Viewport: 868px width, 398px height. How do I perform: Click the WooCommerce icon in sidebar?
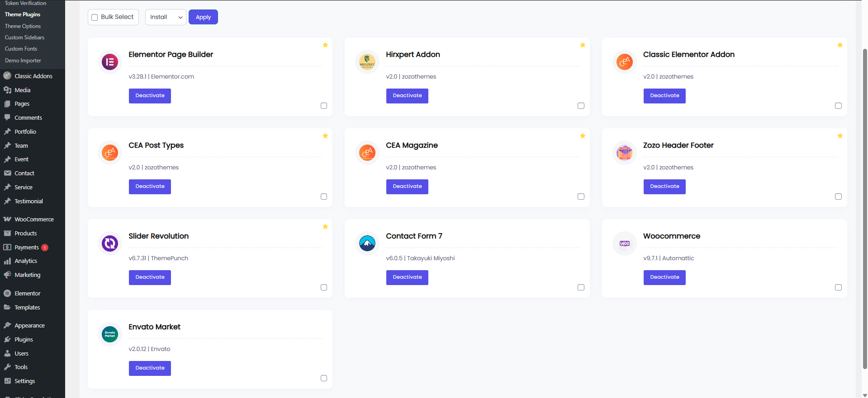click(7, 219)
